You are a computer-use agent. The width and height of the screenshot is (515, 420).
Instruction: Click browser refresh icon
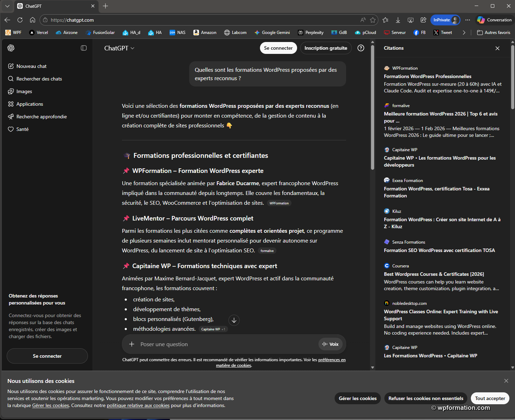point(20,20)
